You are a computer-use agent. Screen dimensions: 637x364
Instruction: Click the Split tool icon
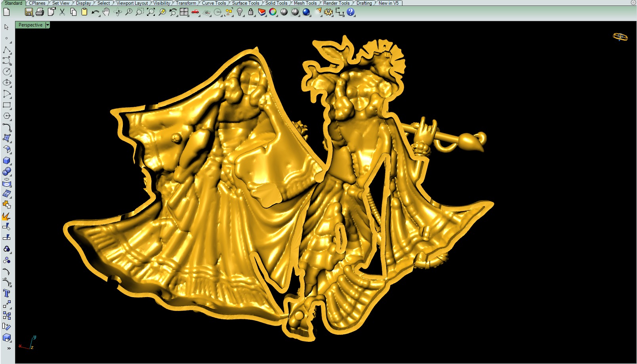(7, 238)
